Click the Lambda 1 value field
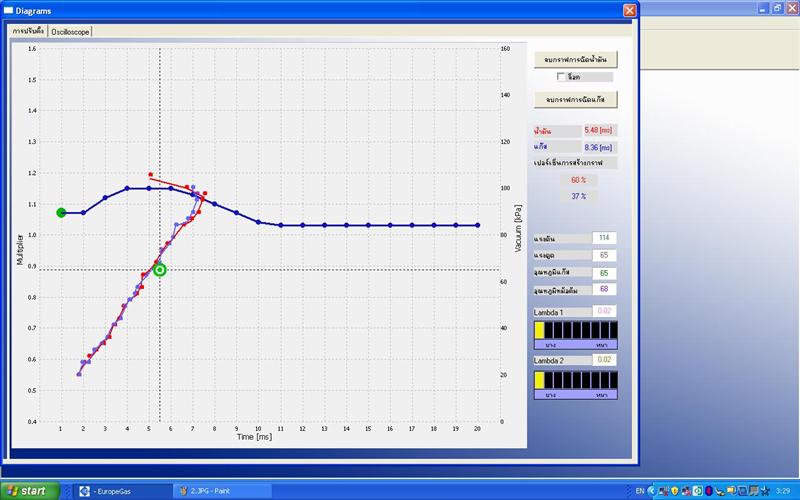 pyautogui.click(x=604, y=311)
